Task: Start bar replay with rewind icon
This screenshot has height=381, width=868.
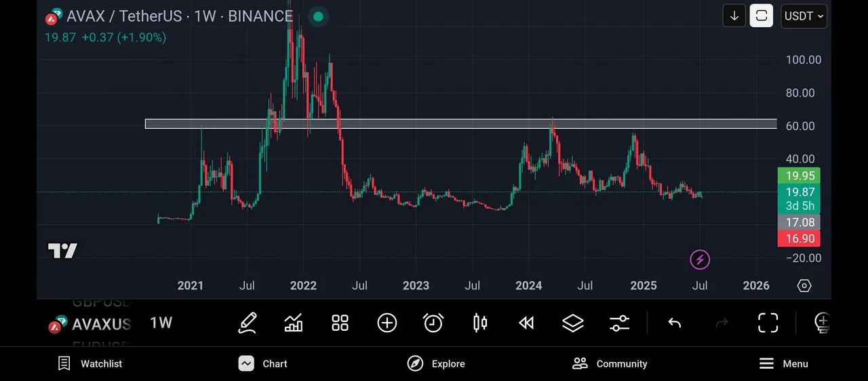Action: [526, 323]
